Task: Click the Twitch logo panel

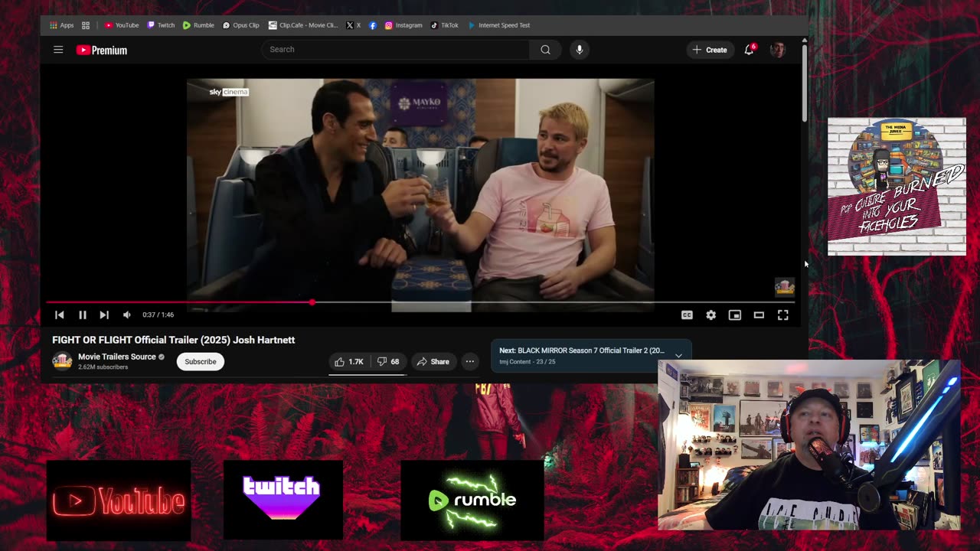Action: tap(283, 500)
